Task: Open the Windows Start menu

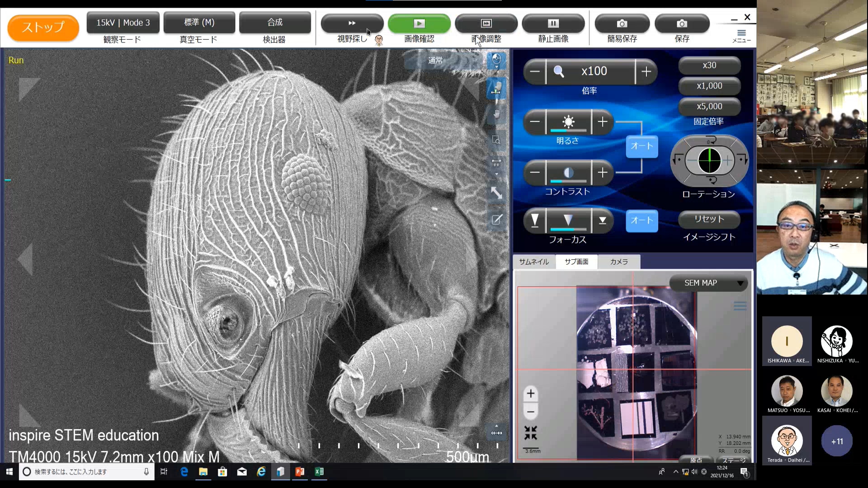Action: (x=9, y=472)
